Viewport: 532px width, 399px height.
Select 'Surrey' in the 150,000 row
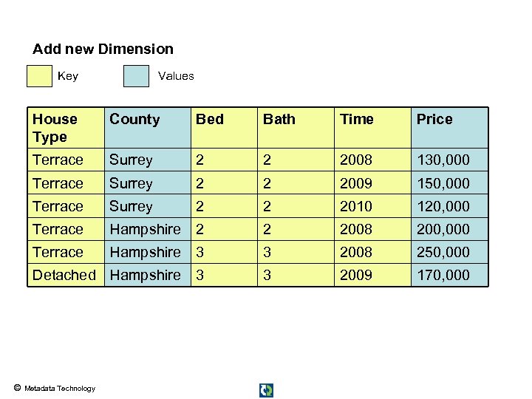pos(148,183)
